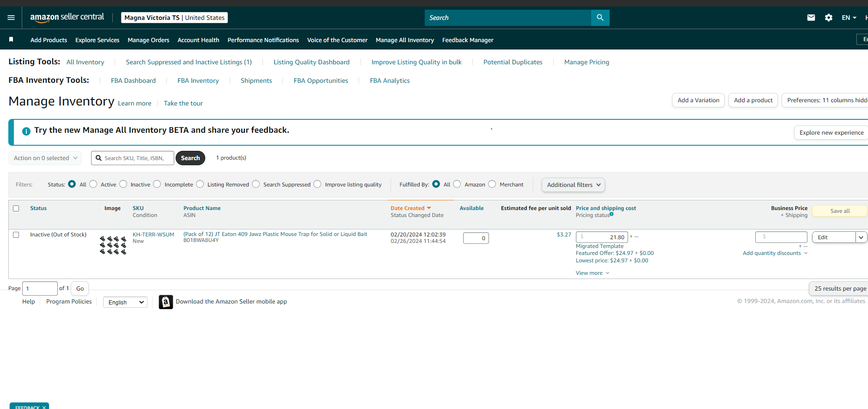
Task: Focus the header Search field
Action: tap(508, 18)
